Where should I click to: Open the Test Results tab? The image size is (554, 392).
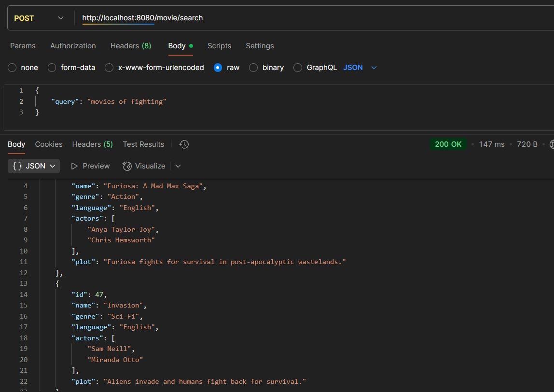[x=143, y=144]
